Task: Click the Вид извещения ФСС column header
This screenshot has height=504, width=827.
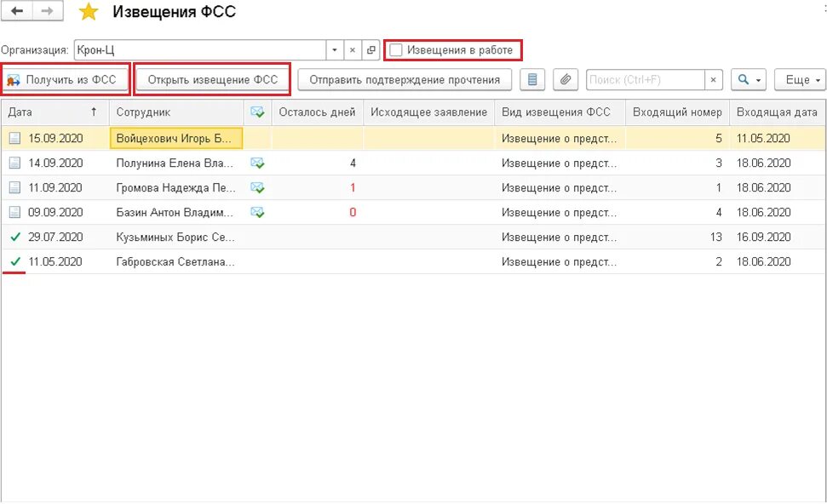Action: click(x=560, y=112)
